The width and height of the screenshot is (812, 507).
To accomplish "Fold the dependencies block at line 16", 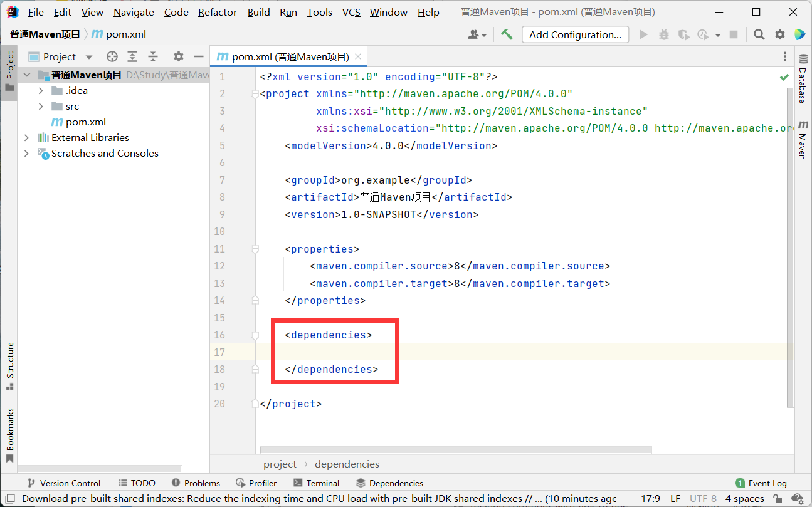I will (255, 335).
